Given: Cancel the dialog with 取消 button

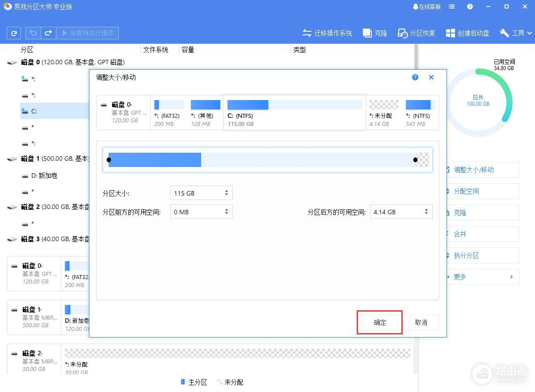Looking at the screenshot, I should click(x=421, y=322).
